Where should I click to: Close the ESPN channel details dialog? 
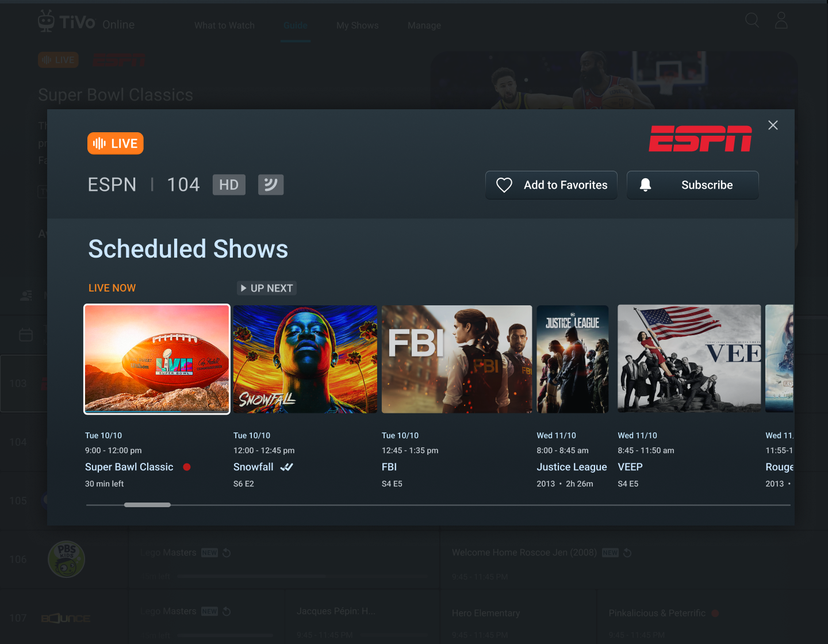[773, 125]
